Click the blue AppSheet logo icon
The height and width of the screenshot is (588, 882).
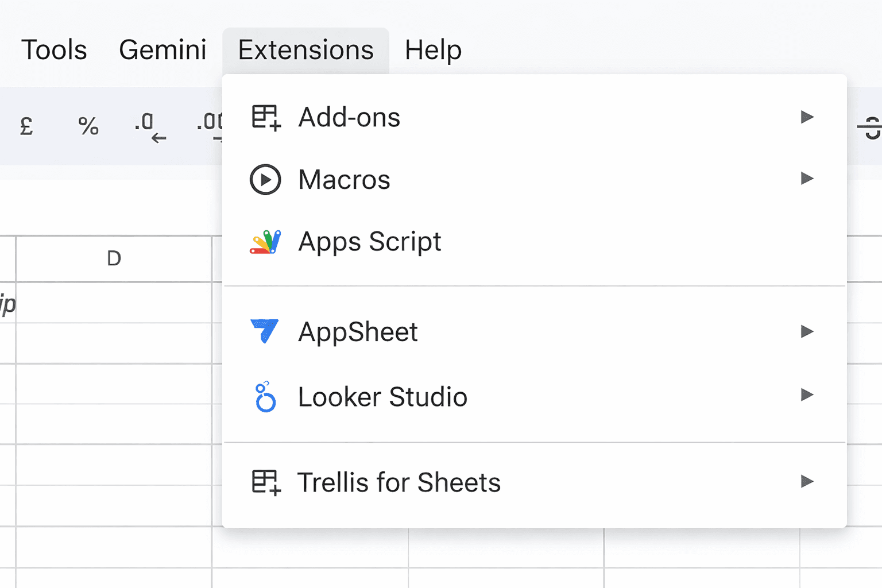pyautogui.click(x=265, y=331)
